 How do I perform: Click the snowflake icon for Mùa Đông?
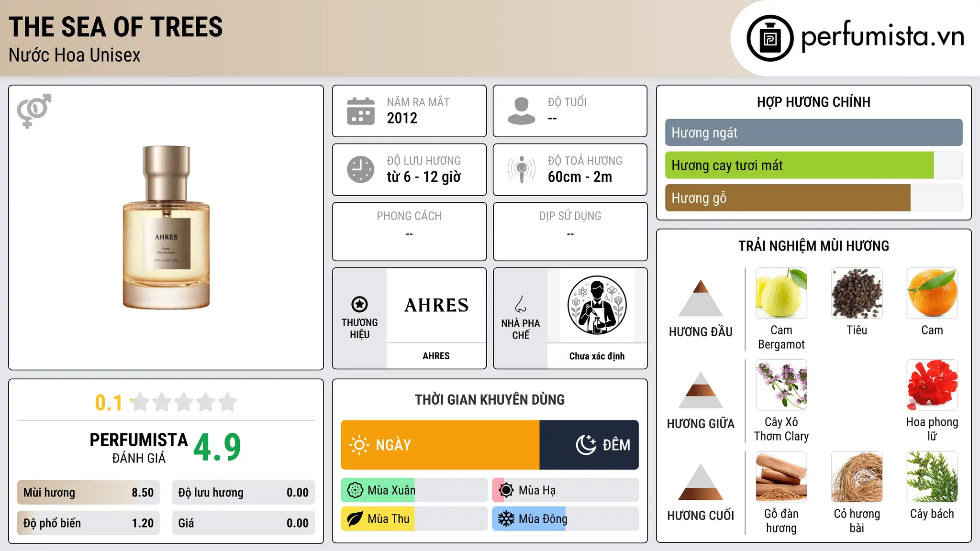tap(506, 519)
